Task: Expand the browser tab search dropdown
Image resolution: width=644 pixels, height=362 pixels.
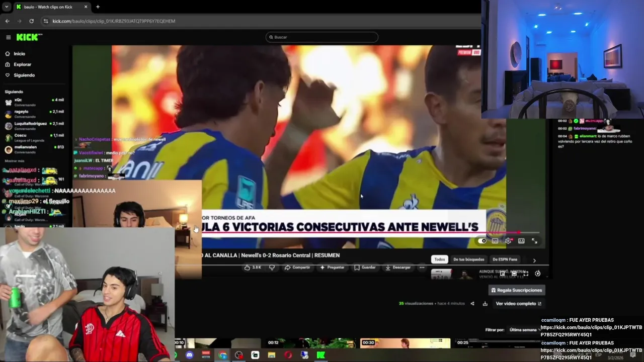Action: 7,7
